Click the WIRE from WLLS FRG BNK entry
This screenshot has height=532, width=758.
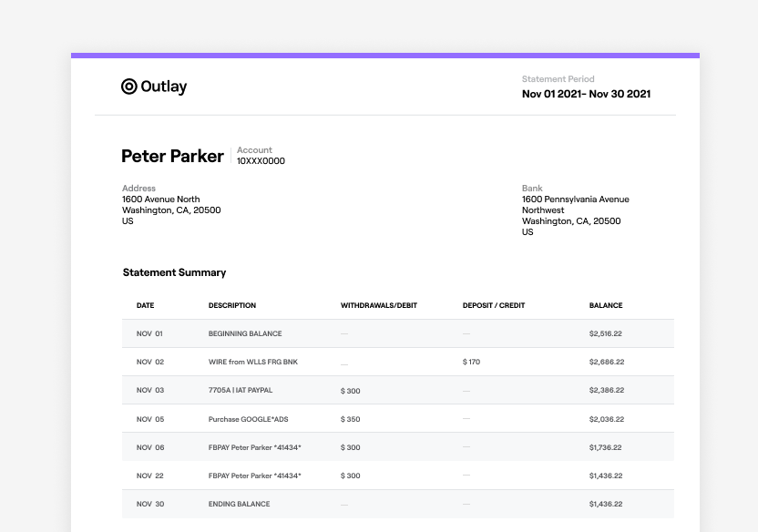(x=252, y=362)
